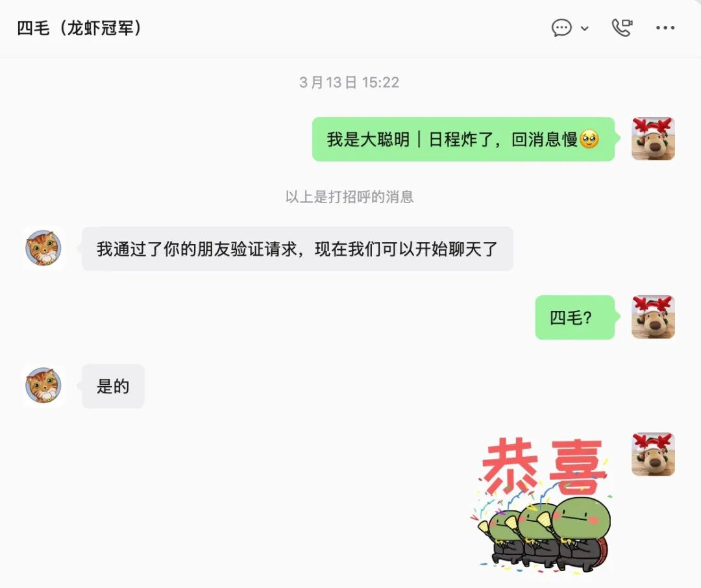Open reindeer avatar beside 恭喜 sticker

pos(653,454)
